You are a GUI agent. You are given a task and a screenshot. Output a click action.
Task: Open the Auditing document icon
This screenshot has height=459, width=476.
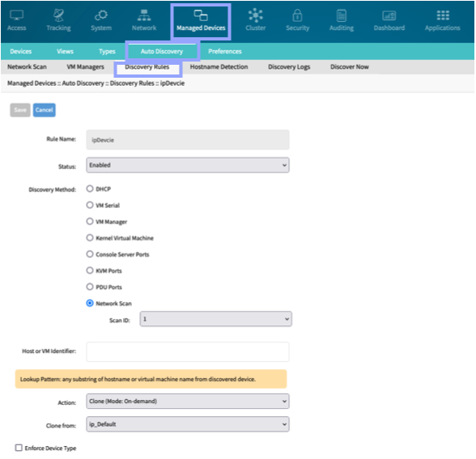(342, 15)
